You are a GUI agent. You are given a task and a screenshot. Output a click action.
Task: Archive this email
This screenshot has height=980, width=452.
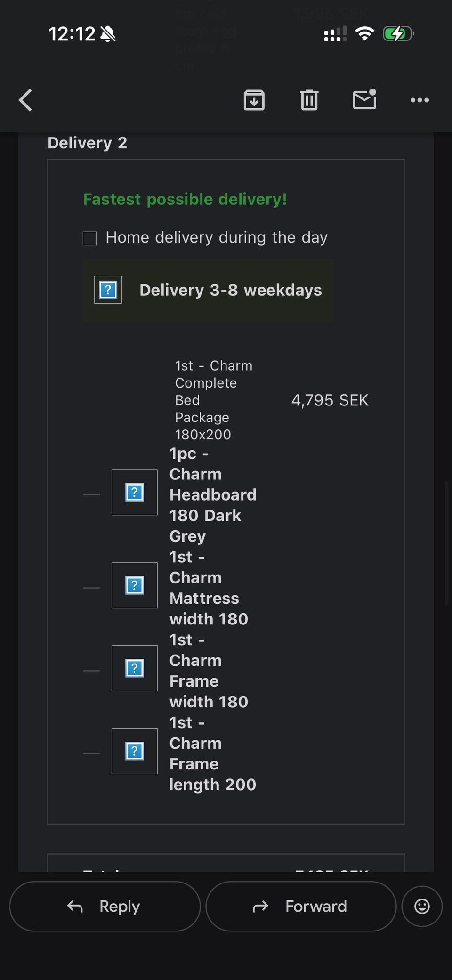[254, 100]
